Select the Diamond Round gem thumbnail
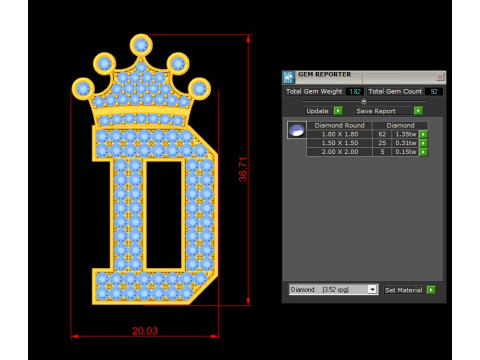 (297, 130)
